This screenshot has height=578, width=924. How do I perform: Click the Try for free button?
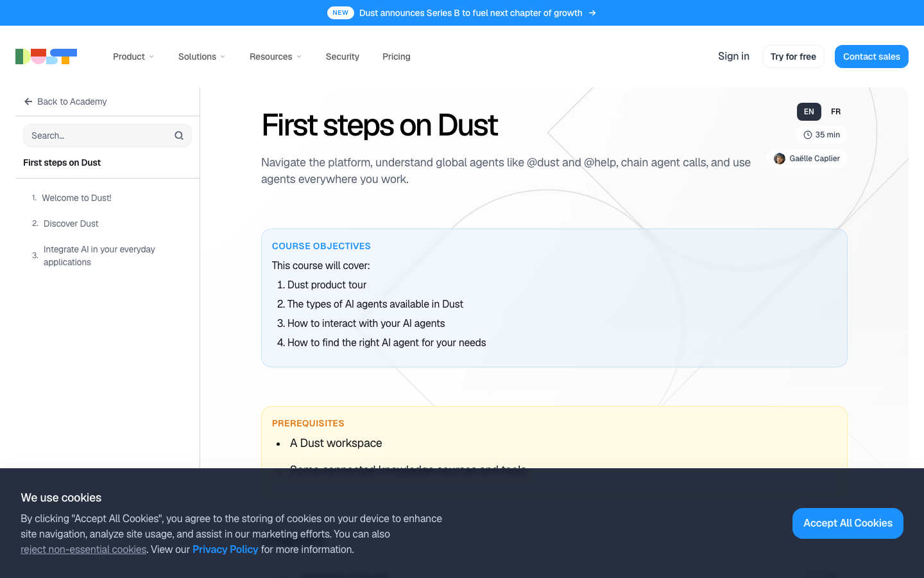[x=793, y=57]
